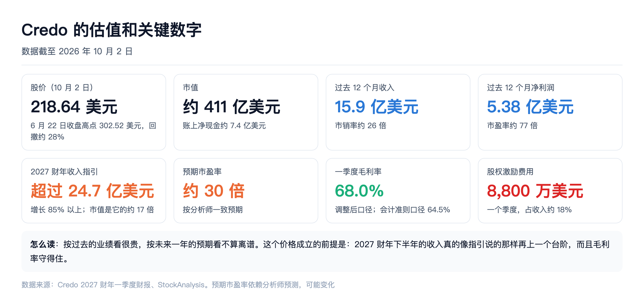Click the title 'Credo 的估值和关键数字'

pyautogui.click(x=111, y=30)
